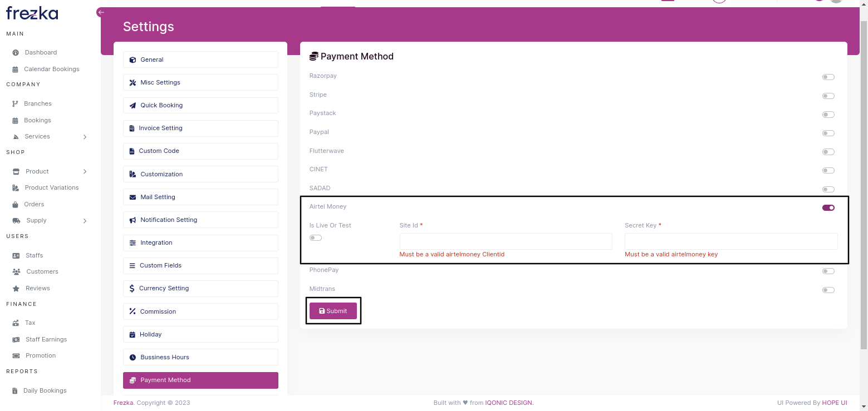The width and height of the screenshot is (868, 411).
Task: Disable the Airtel Money toggle
Action: tap(828, 208)
